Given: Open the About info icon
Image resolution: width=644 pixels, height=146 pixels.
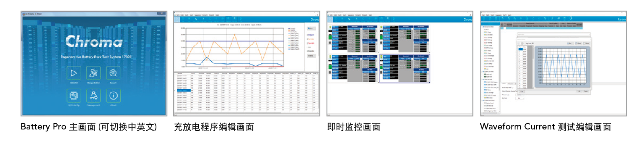Looking at the screenshot, I should [x=113, y=96].
